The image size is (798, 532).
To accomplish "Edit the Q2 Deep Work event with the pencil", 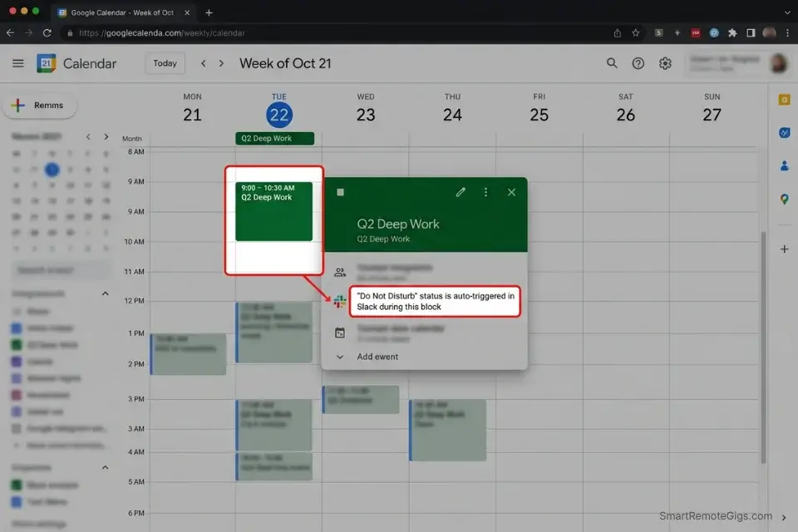I will click(x=460, y=192).
